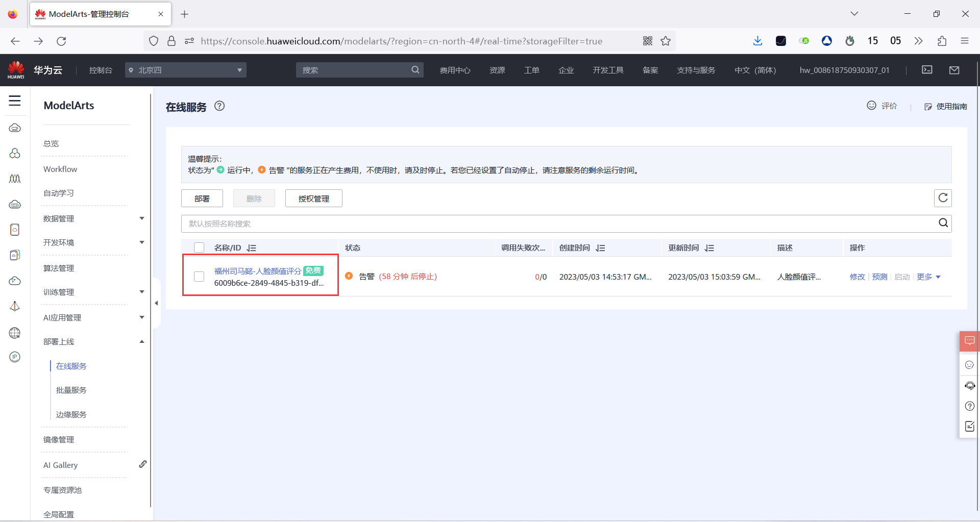This screenshot has width=980, height=522.
Task: Refresh the online services table
Action: [x=943, y=198]
